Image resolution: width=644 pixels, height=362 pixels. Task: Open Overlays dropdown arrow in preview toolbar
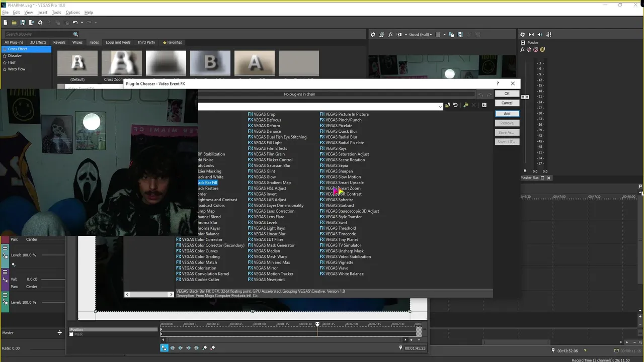444,35
